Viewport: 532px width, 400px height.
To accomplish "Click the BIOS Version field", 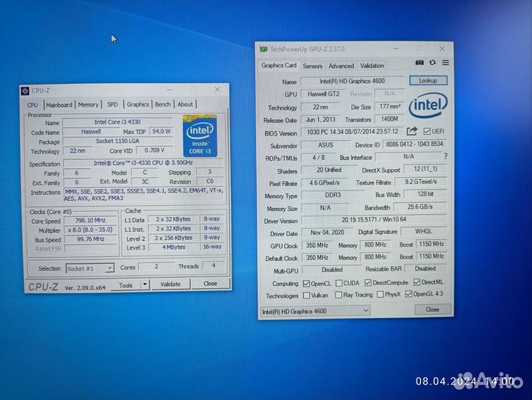I will pos(352,132).
